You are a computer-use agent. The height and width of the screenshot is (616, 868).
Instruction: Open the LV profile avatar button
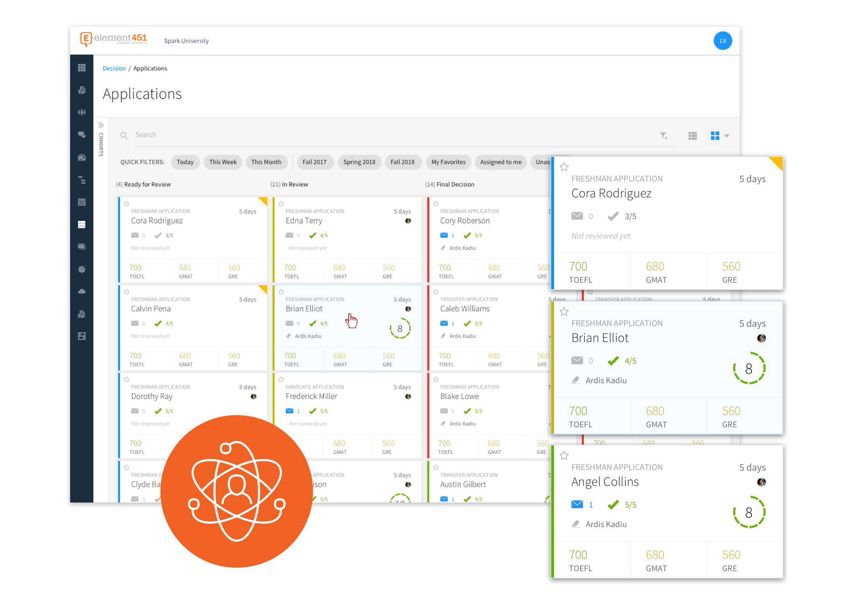click(x=723, y=40)
